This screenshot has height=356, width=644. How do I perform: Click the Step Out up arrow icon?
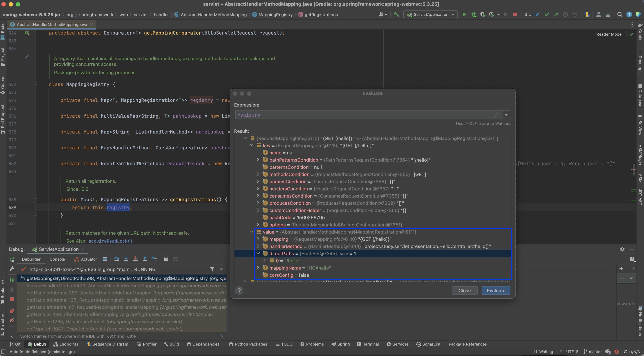pos(144,259)
